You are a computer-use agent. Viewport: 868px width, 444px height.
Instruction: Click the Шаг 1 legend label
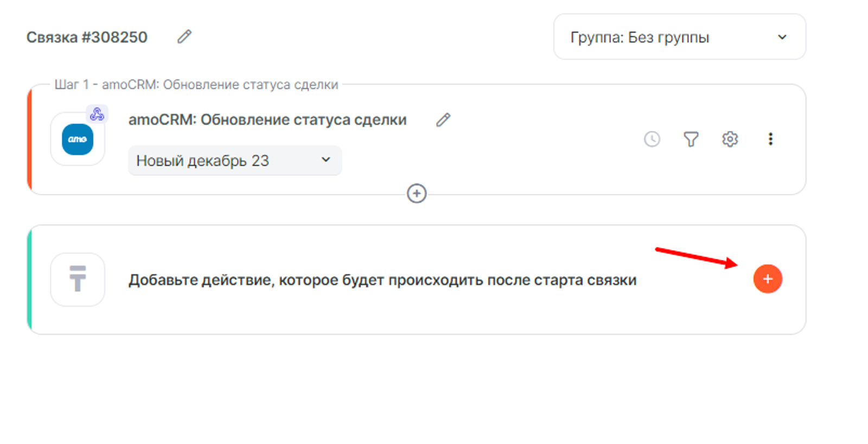[196, 85]
